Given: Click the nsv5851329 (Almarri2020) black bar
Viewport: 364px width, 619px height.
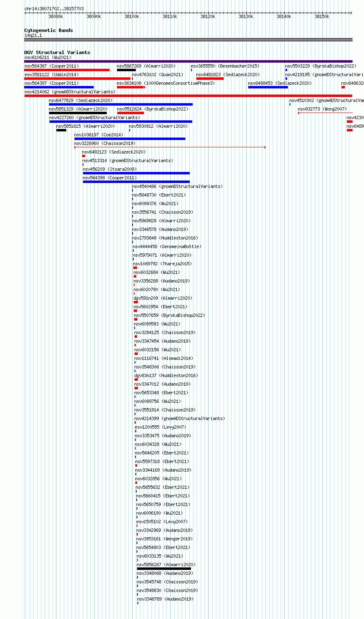Looking at the screenshot, I should (78, 113).
